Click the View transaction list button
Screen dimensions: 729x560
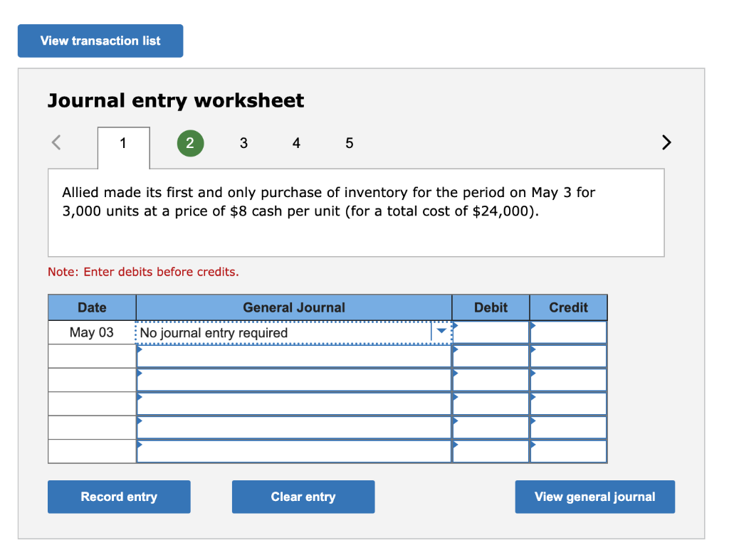[x=100, y=41]
